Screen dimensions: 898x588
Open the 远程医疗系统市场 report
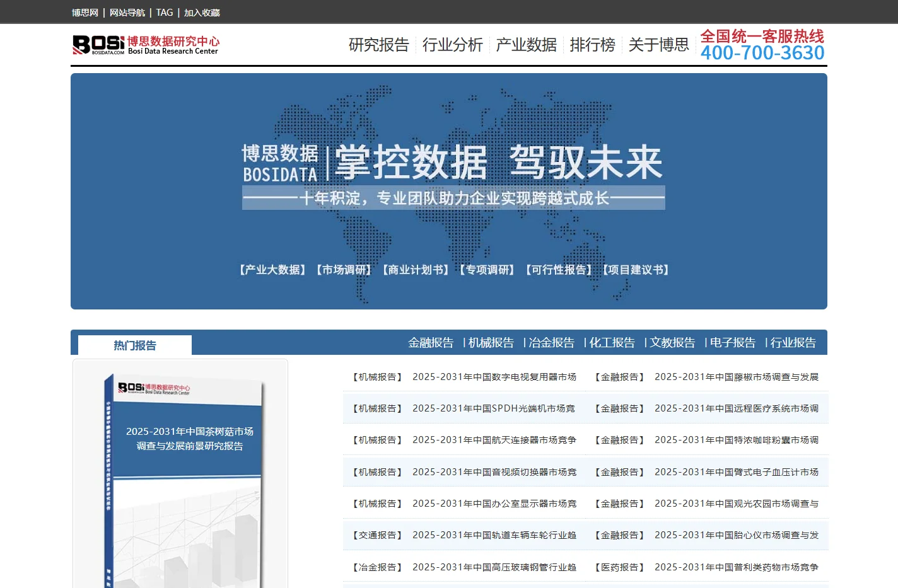(737, 408)
